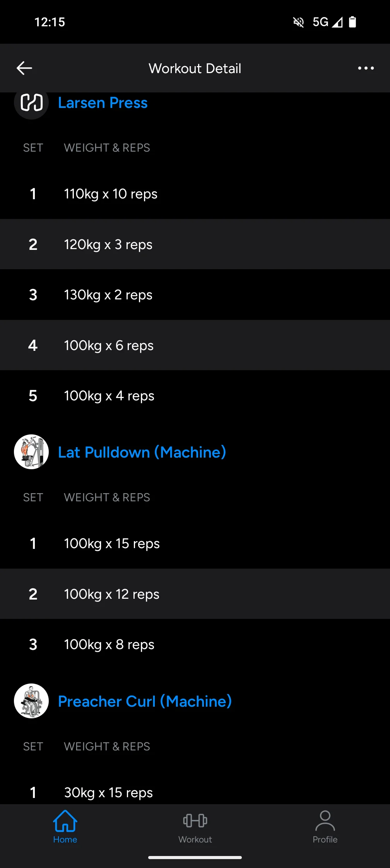The width and height of the screenshot is (390, 868).
Task: Select the 100kg x 8 reps set
Action: tap(109, 644)
